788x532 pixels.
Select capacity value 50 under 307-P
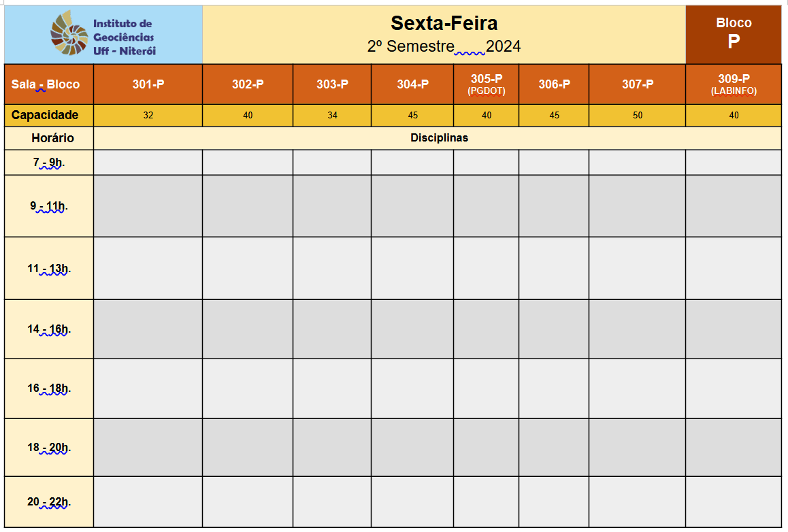637,115
